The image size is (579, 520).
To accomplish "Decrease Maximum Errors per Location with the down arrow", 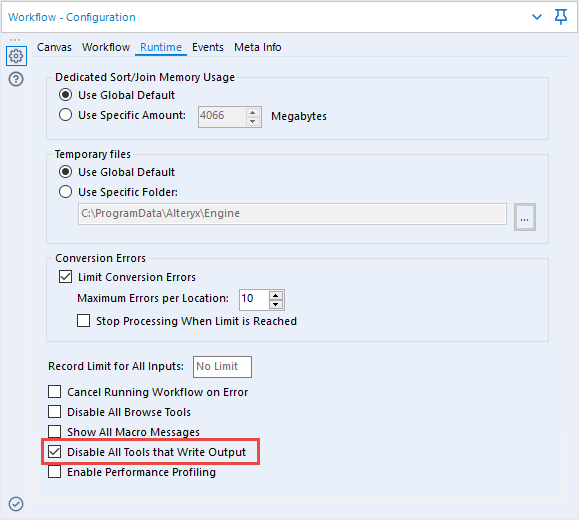I will pos(275,304).
